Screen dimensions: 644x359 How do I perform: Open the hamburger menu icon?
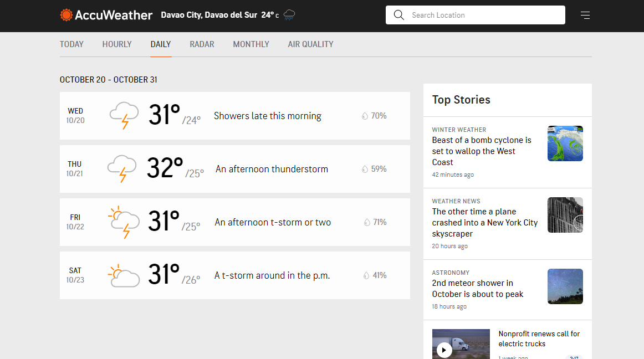(585, 15)
